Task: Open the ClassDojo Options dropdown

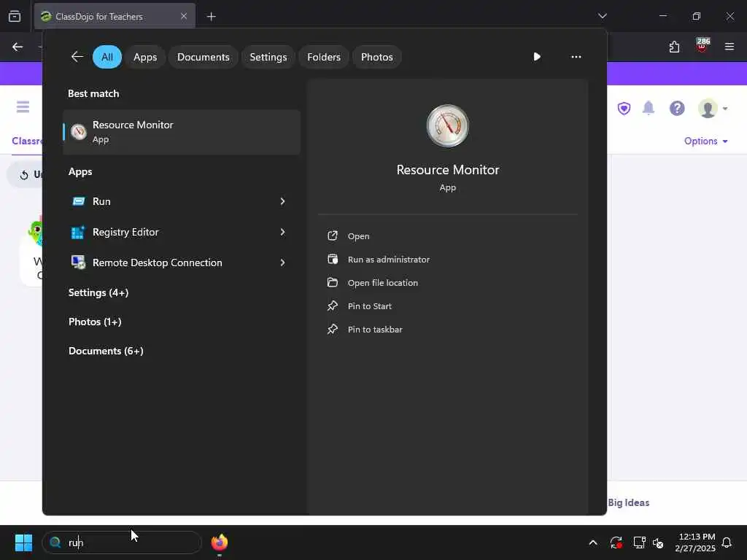Action: pyautogui.click(x=705, y=141)
